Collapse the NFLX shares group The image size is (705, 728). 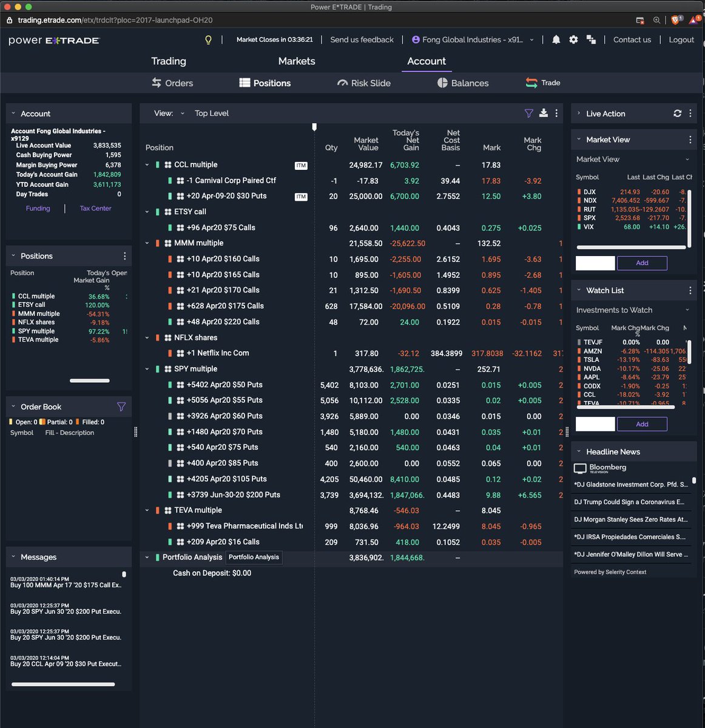pyautogui.click(x=147, y=338)
